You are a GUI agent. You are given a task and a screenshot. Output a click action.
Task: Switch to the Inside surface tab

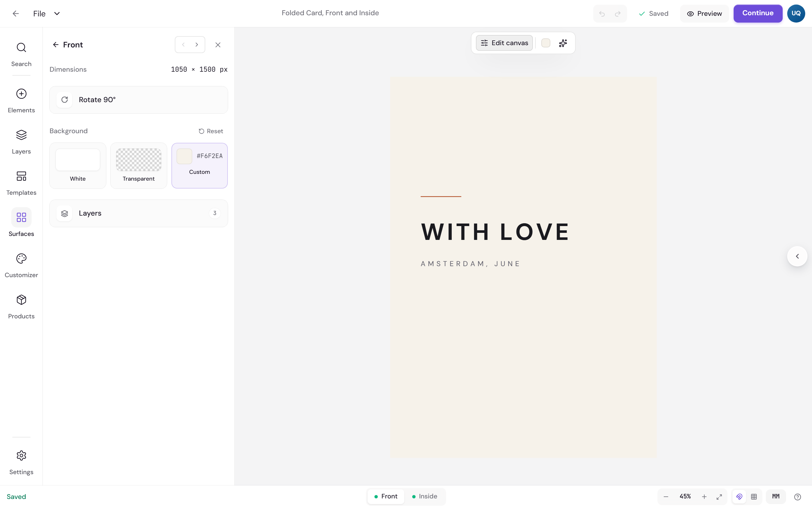tap(425, 497)
